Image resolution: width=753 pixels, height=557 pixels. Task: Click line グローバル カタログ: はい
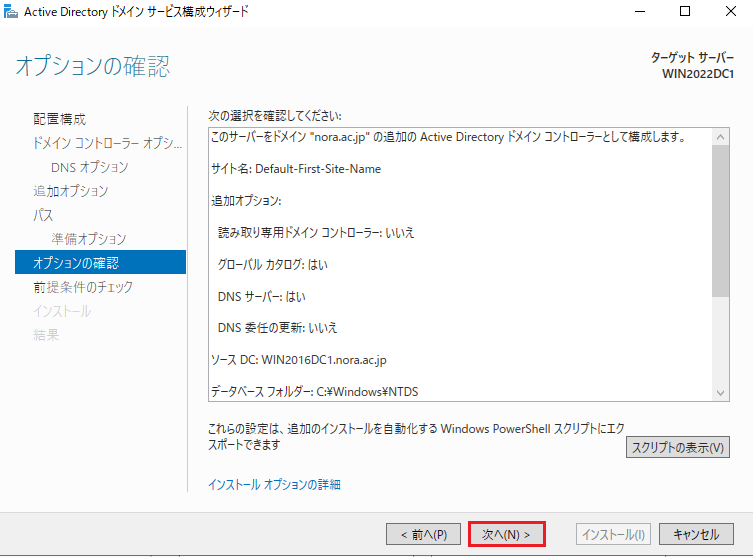(273, 265)
